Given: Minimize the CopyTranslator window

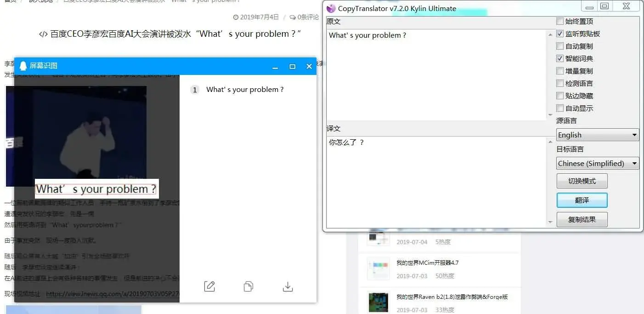Looking at the screenshot, I should (589, 6).
